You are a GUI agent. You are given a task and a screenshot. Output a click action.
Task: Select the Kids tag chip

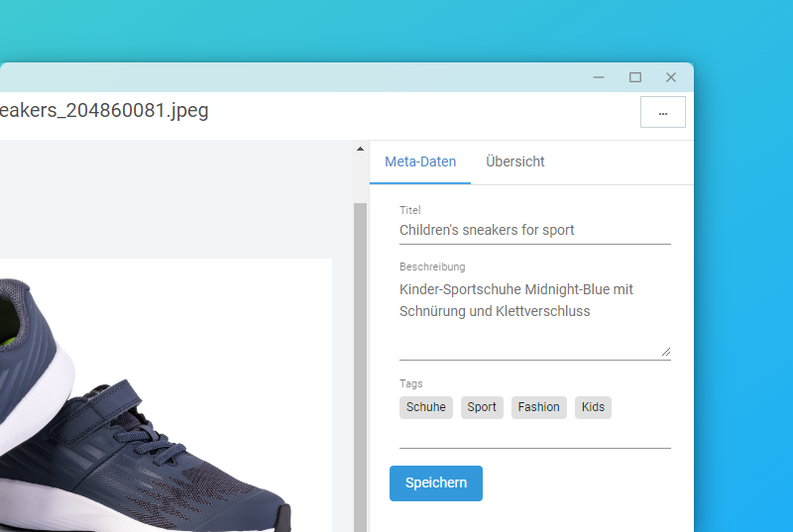click(593, 407)
